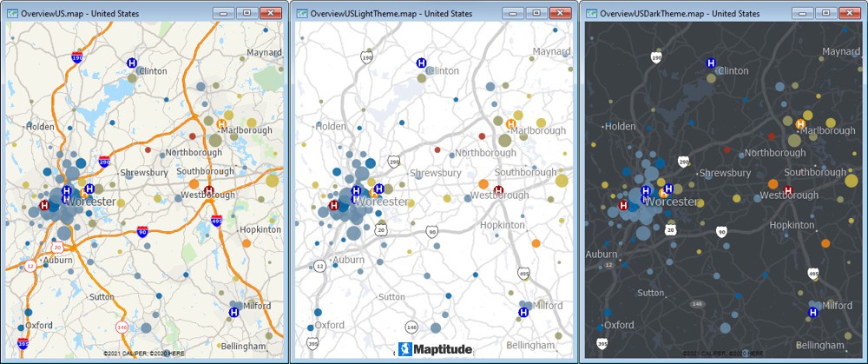The width and height of the screenshot is (868, 364).
Task: Minimize the OverviewUSDarkTheme.map window
Action: coord(803,13)
